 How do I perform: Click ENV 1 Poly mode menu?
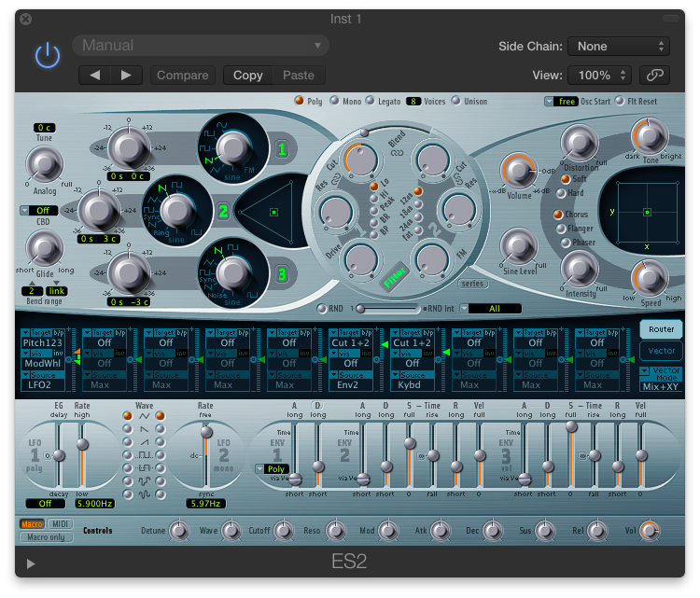[272, 469]
